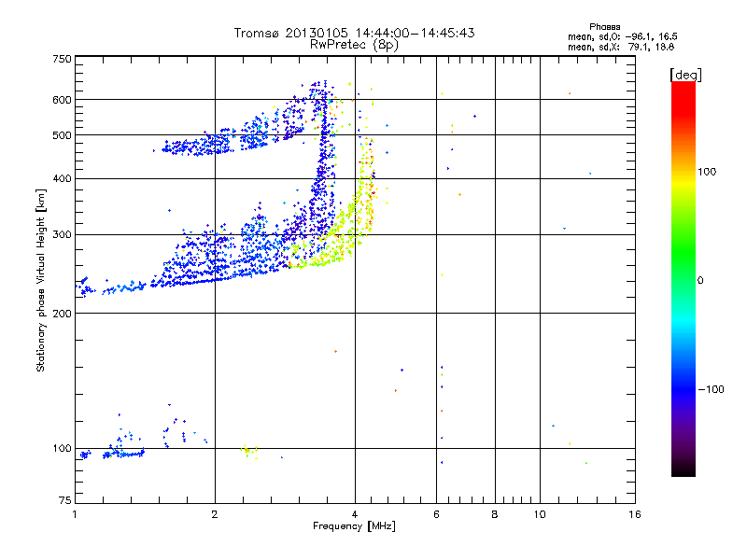
Task: Click the y-axis tick label '200'
Action: tap(62, 314)
